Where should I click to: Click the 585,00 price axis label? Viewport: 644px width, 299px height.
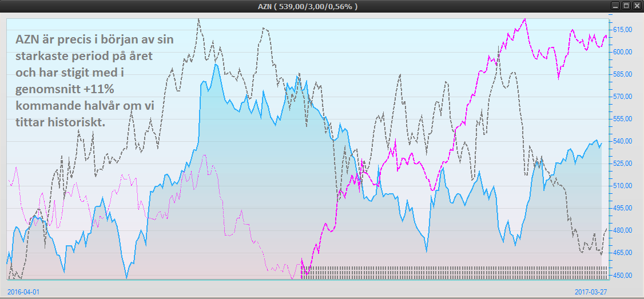pyautogui.click(x=622, y=74)
